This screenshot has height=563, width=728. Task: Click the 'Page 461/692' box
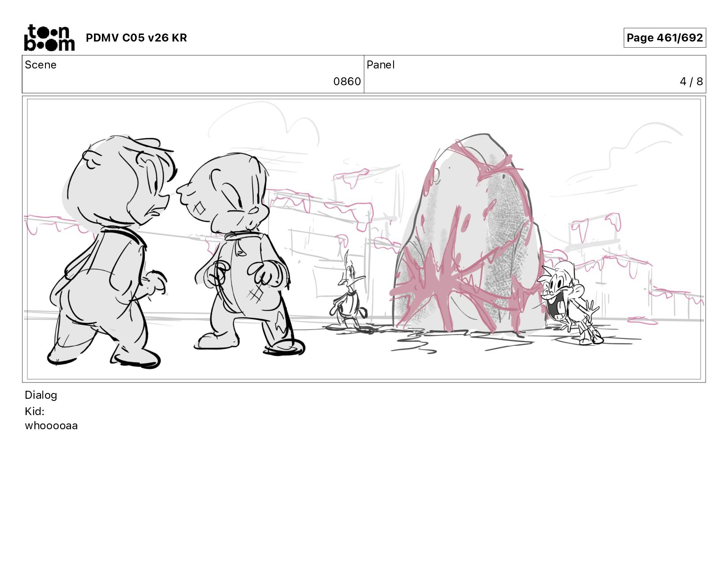click(664, 38)
